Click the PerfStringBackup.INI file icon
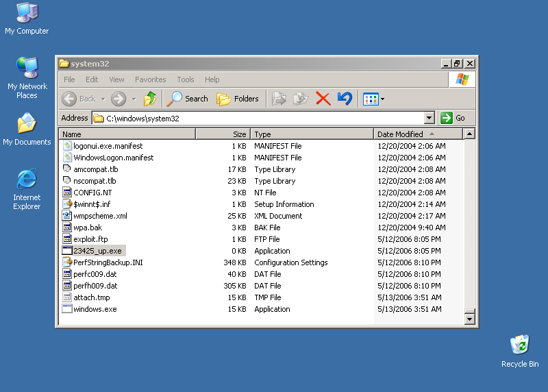This screenshot has width=548, height=392. pos(67,262)
